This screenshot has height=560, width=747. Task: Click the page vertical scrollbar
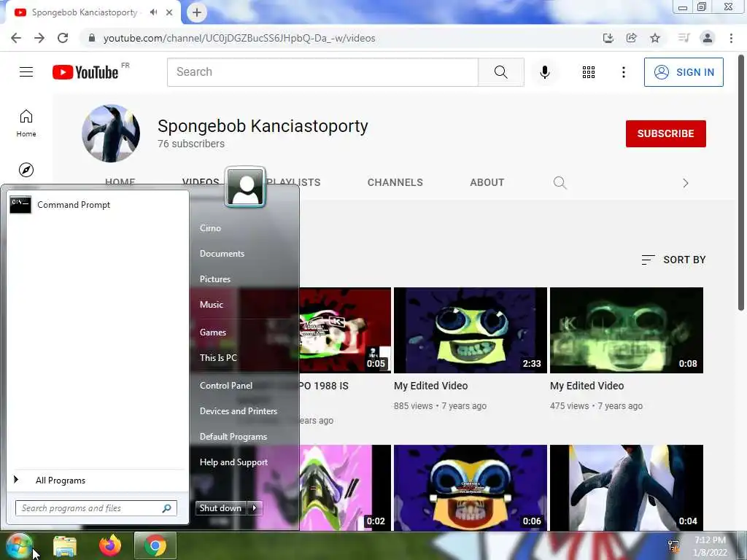pos(741,183)
